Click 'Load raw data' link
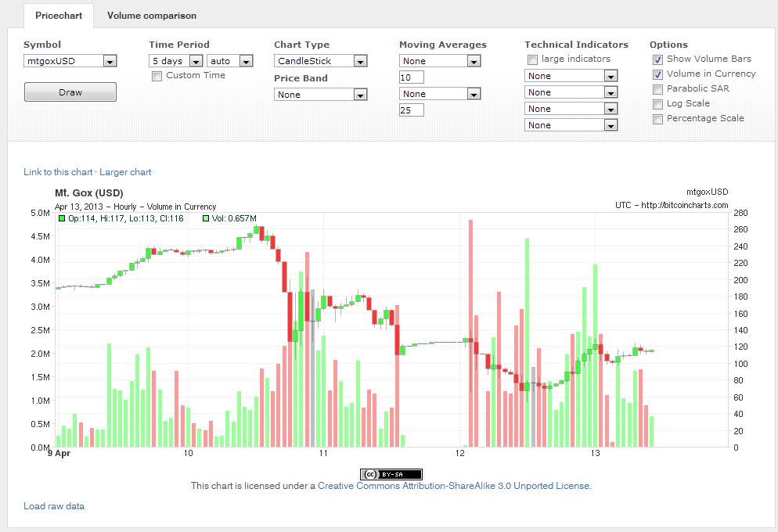Viewport: 778px width, 532px height. pos(54,506)
